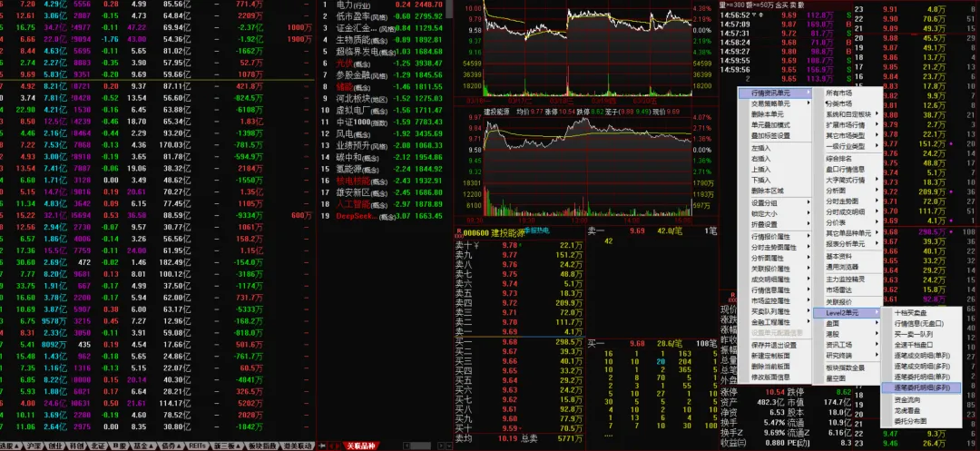Select 新建定制版面 menu entry
The height and width of the screenshot is (451, 980).
(775, 356)
